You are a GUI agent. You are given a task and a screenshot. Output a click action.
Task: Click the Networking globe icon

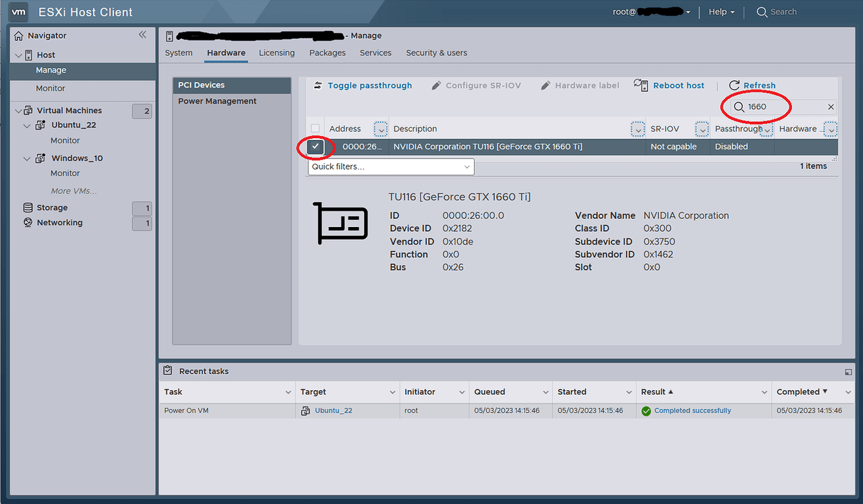click(x=28, y=222)
